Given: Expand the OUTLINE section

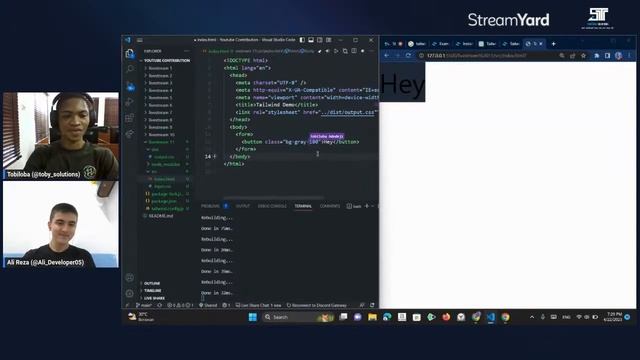Looking at the screenshot, I should point(151,283).
